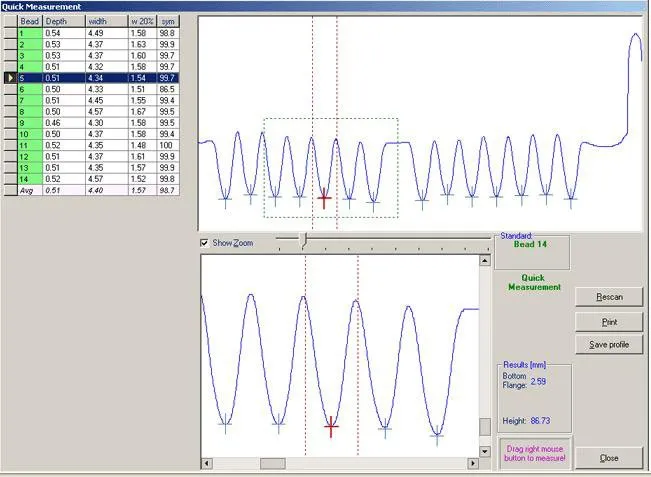This screenshot has height=477, width=651.
Task: Select highlighted bead row 5
Action: point(91,78)
